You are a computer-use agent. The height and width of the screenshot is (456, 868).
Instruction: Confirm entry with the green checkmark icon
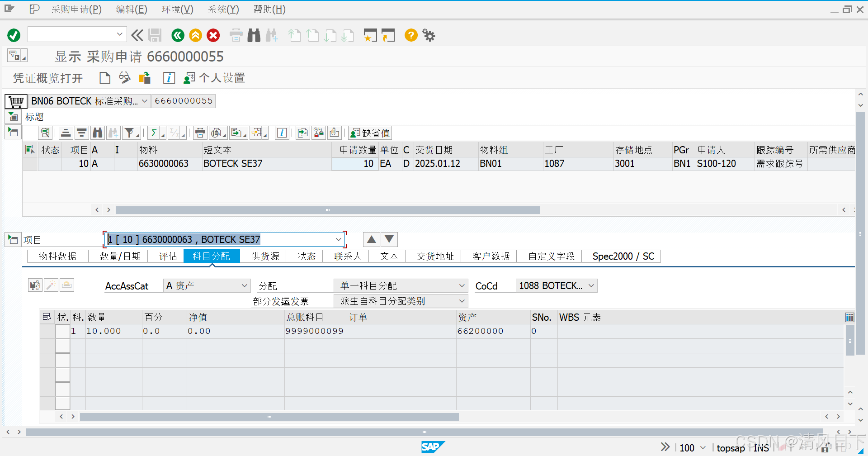14,35
